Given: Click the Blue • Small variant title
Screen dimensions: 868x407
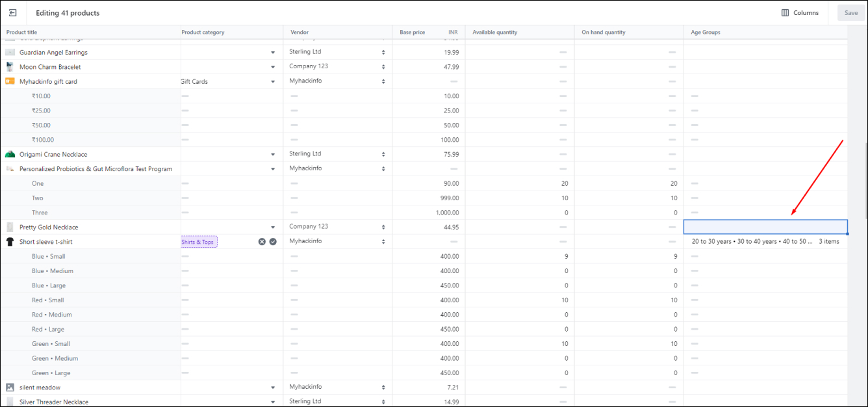Looking at the screenshot, I should pos(49,256).
